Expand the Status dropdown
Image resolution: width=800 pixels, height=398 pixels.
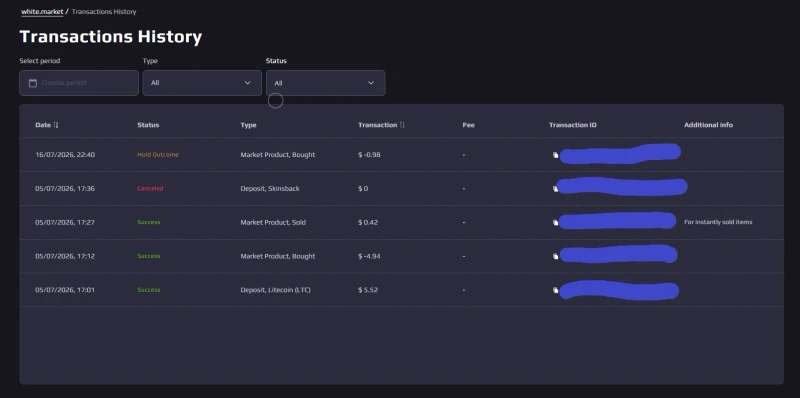[326, 83]
